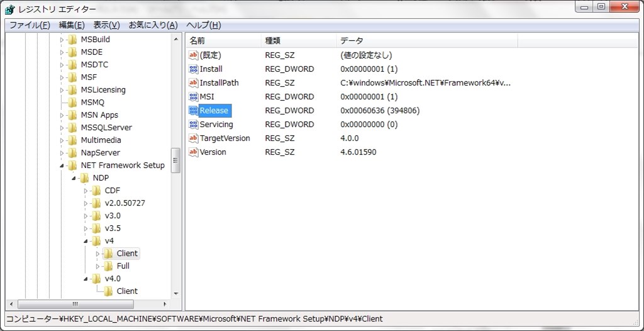Click data 0x00060636 (394806)
Screen dimensions: 644x331
tap(380, 111)
